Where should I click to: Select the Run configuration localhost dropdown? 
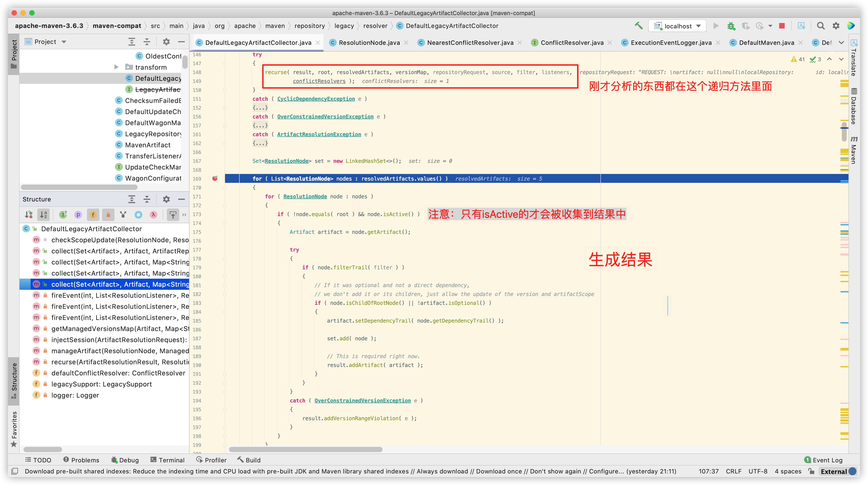(680, 26)
